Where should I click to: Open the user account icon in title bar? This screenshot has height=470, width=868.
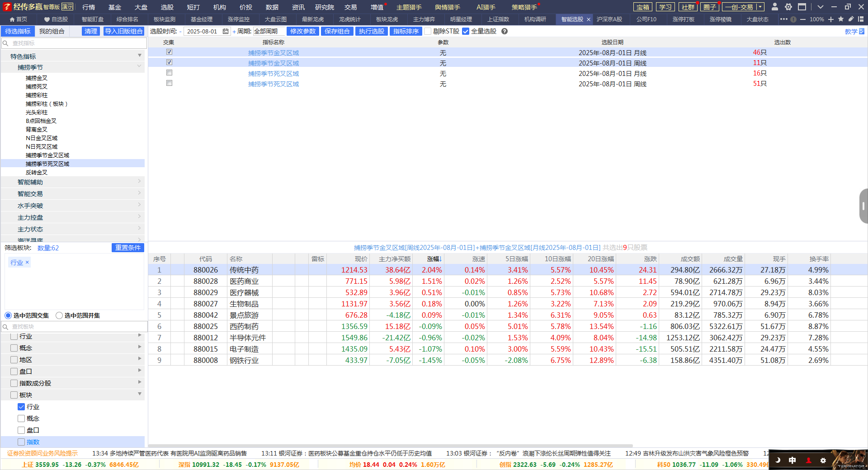(775, 7)
